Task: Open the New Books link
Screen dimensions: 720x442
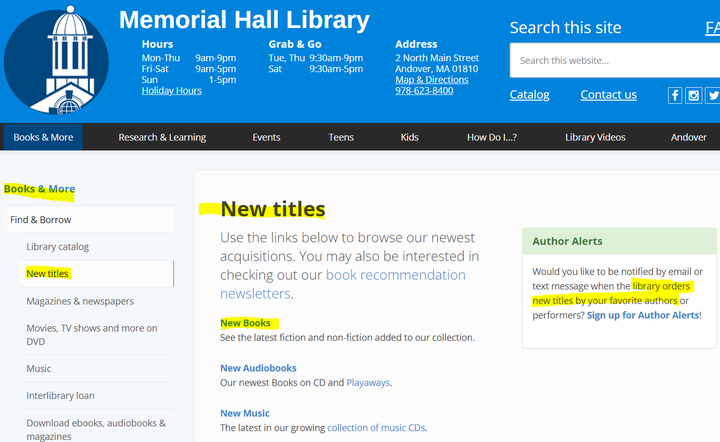Action: (x=245, y=323)
